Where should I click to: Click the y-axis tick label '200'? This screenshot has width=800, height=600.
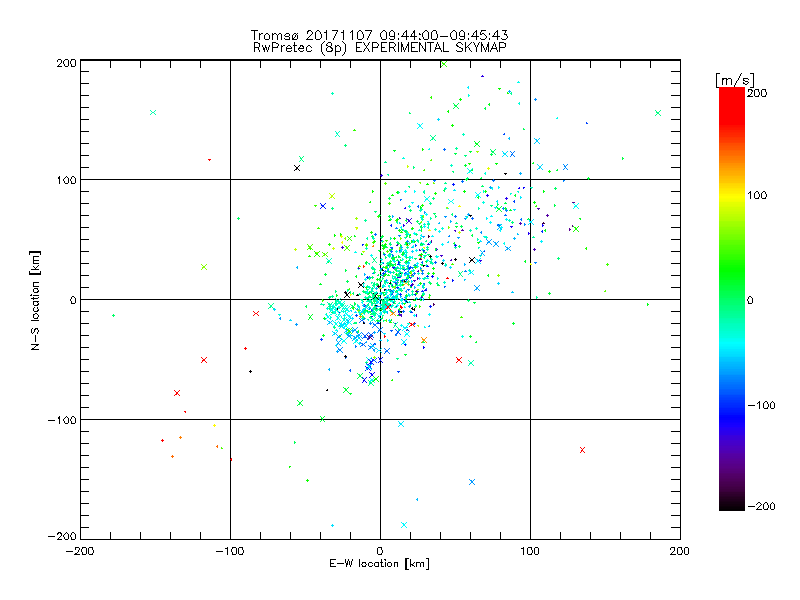[67, 63]
